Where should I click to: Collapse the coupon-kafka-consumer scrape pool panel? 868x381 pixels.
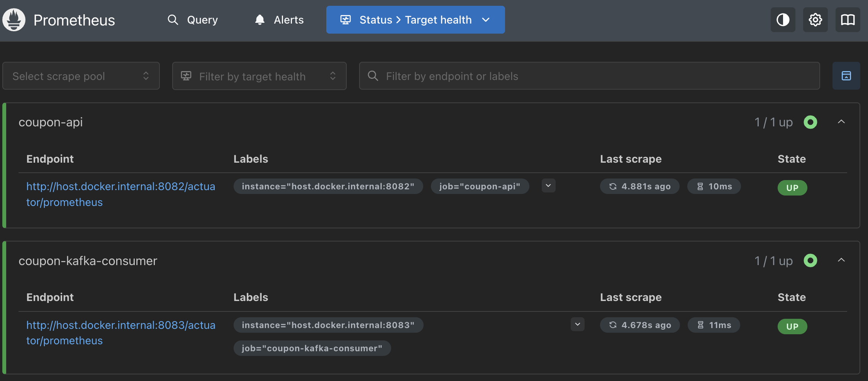tap(841, 260)
